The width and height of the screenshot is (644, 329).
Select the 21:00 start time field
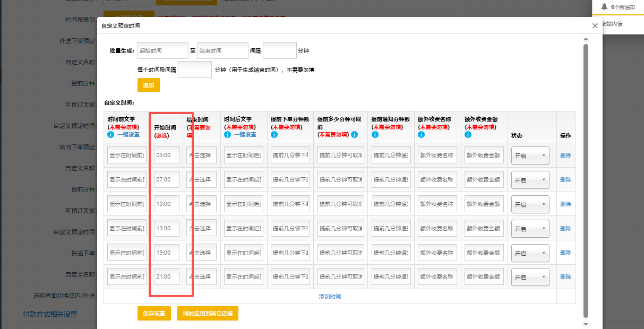(x=167, y=277)
